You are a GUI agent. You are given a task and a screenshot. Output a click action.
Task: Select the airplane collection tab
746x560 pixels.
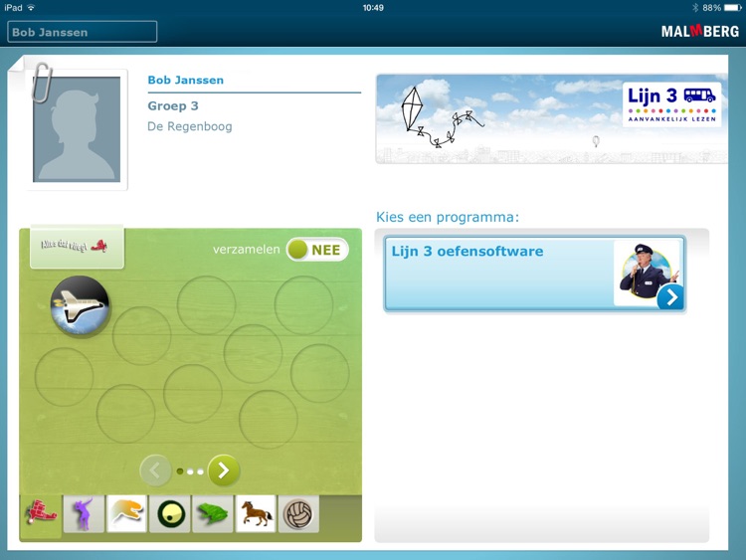coord(77,247)
